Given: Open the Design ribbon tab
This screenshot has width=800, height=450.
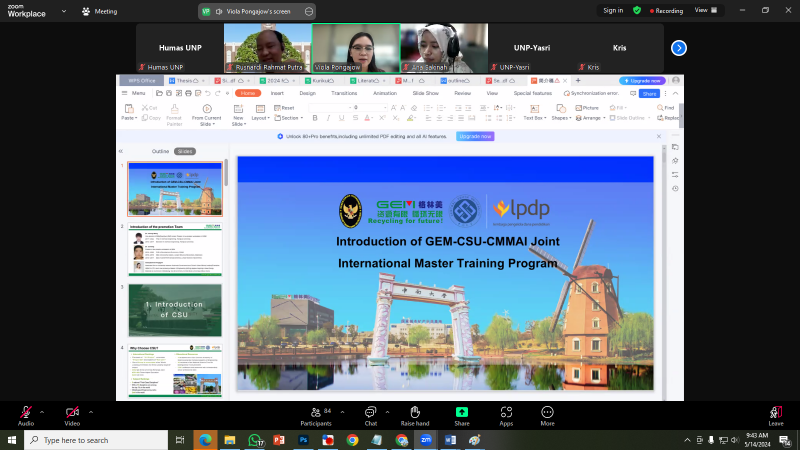Looking at the screenshot, I should [x=307, y=93].
